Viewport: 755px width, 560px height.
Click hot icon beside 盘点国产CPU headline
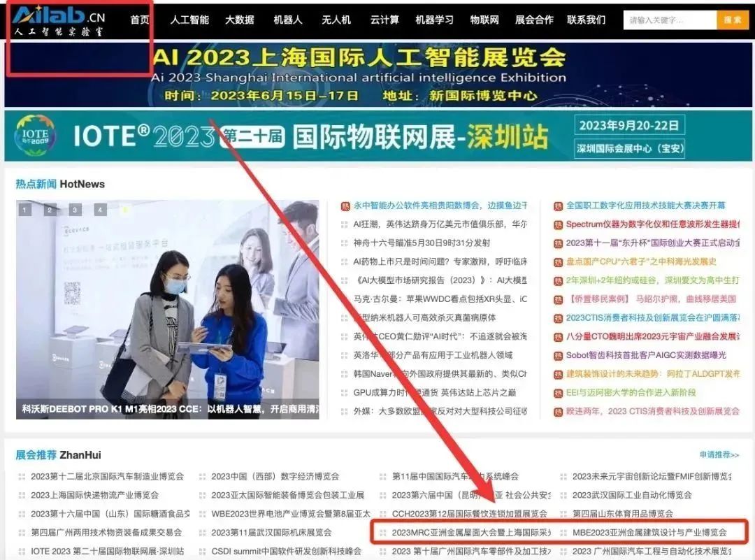pos(558,262)
